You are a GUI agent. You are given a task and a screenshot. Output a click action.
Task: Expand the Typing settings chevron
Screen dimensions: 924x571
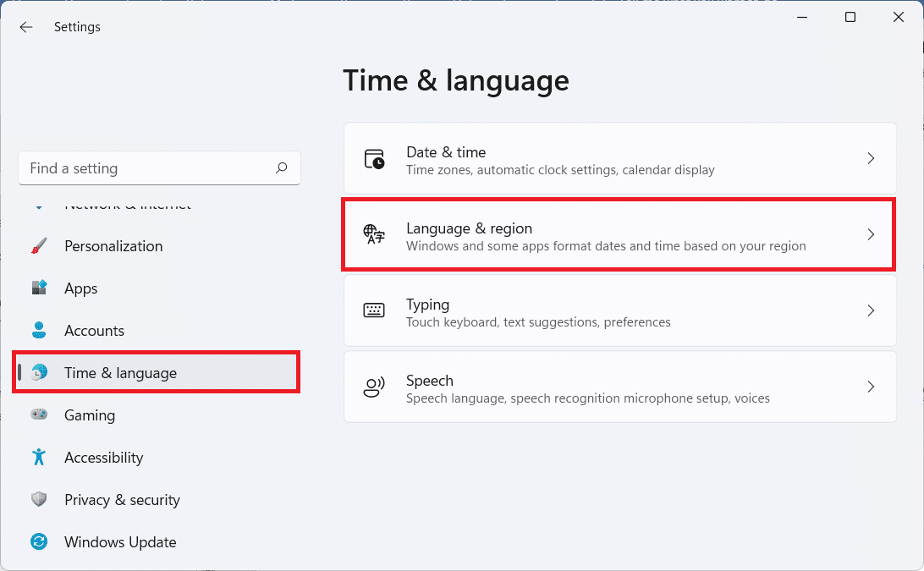[871, 310]
